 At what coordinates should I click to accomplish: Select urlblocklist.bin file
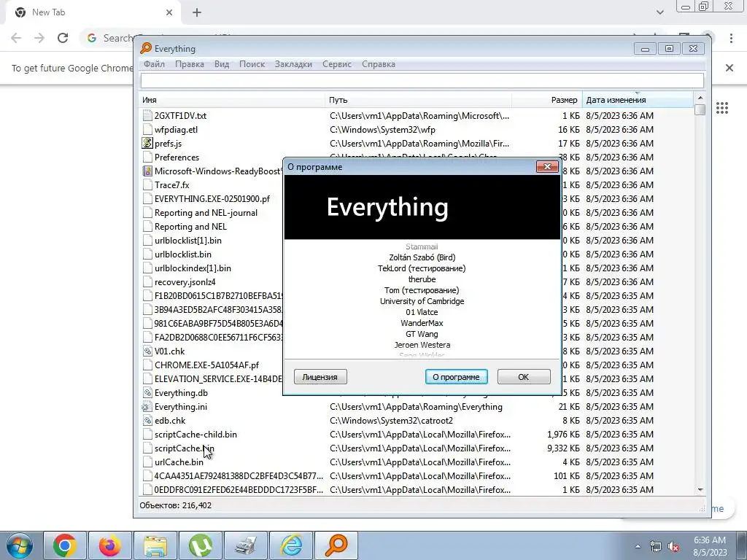183,254
